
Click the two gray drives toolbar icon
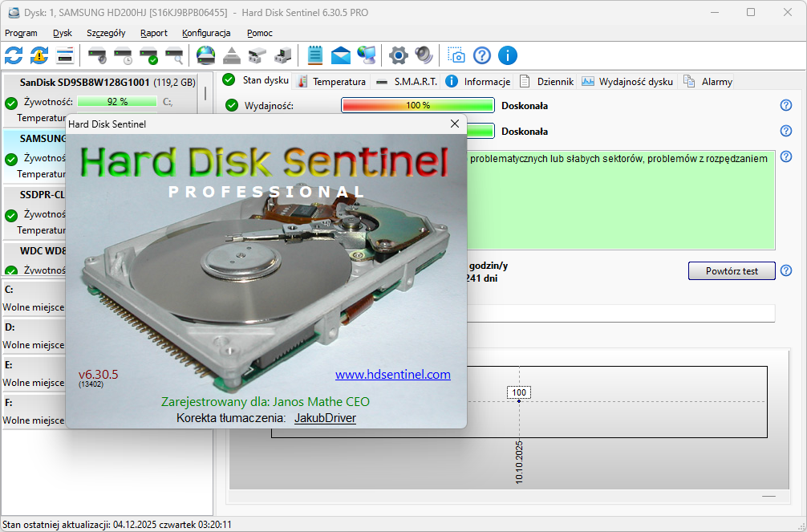(x=258, y=55)
